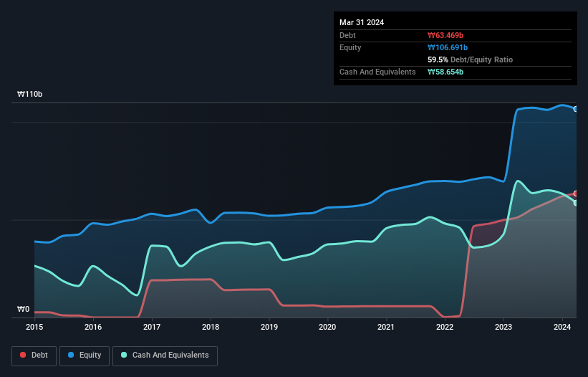The image size is (588, 377).
Task: Click the 2019 x-axis label
Action: coord(269,327)
